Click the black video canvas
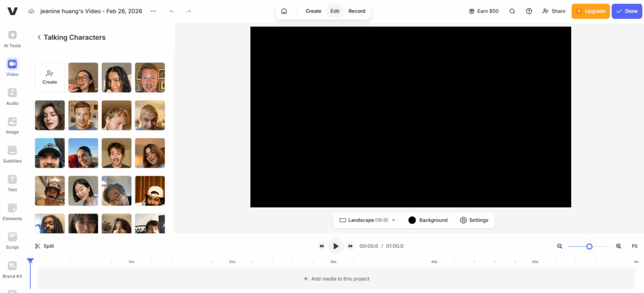Image resolution: width=644 pixels, height=293 pixels. tap(411, 117)
